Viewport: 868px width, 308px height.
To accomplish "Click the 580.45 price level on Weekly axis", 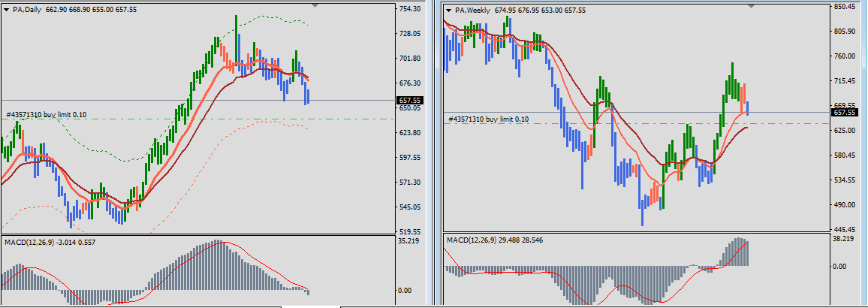I will coord(844,155).
